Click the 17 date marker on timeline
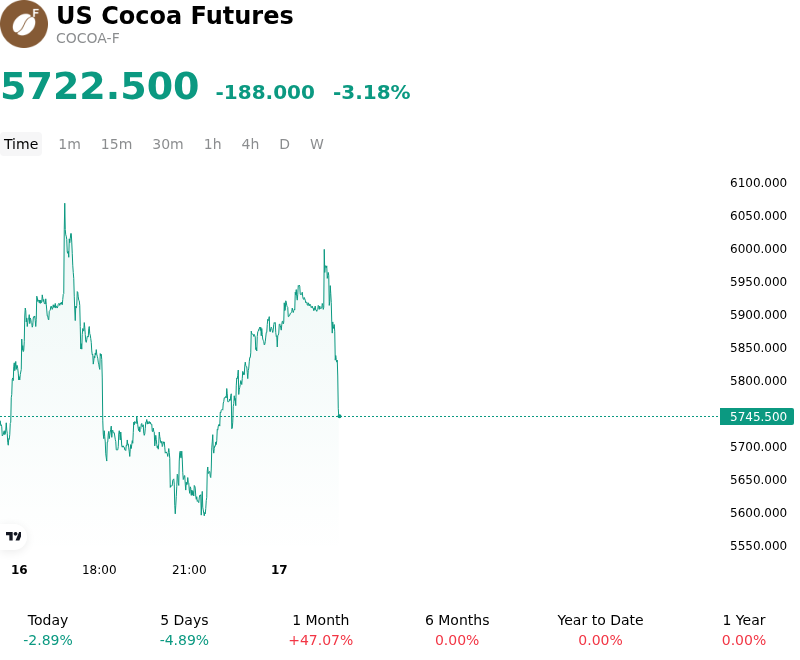The height and width of the screenshot is (660, 800). pyautogui.click(x=279, y=569)
